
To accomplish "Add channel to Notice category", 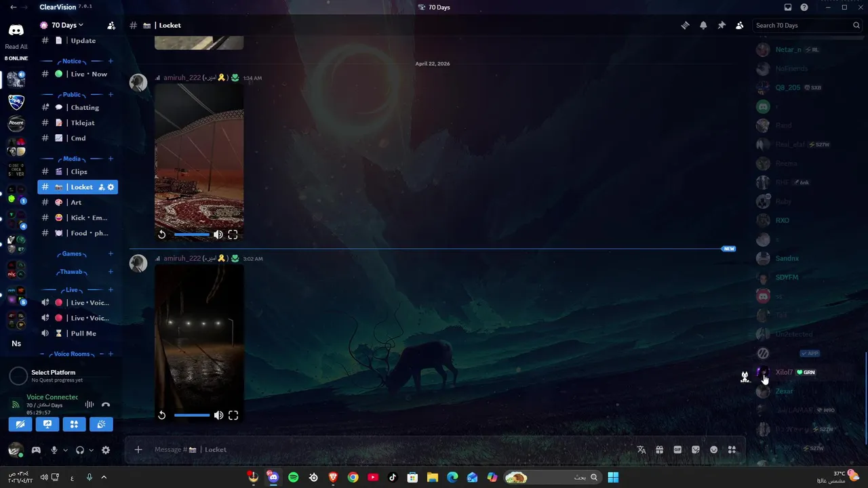I will point(111,61).
